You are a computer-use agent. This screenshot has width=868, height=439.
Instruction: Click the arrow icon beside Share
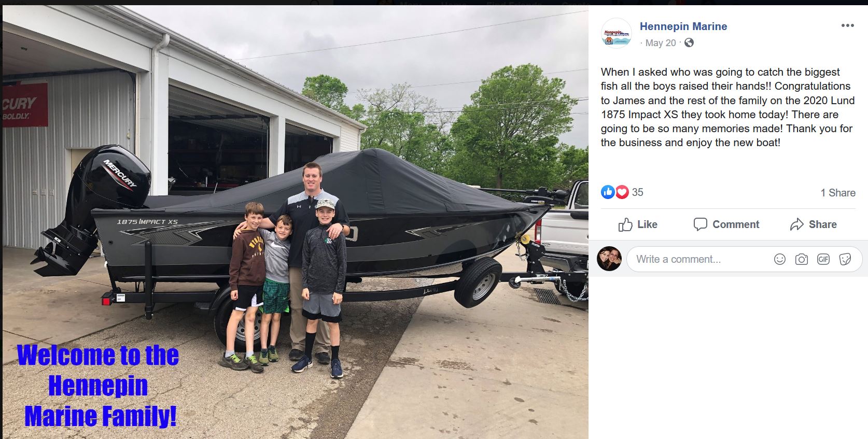[x=796, y=224]
